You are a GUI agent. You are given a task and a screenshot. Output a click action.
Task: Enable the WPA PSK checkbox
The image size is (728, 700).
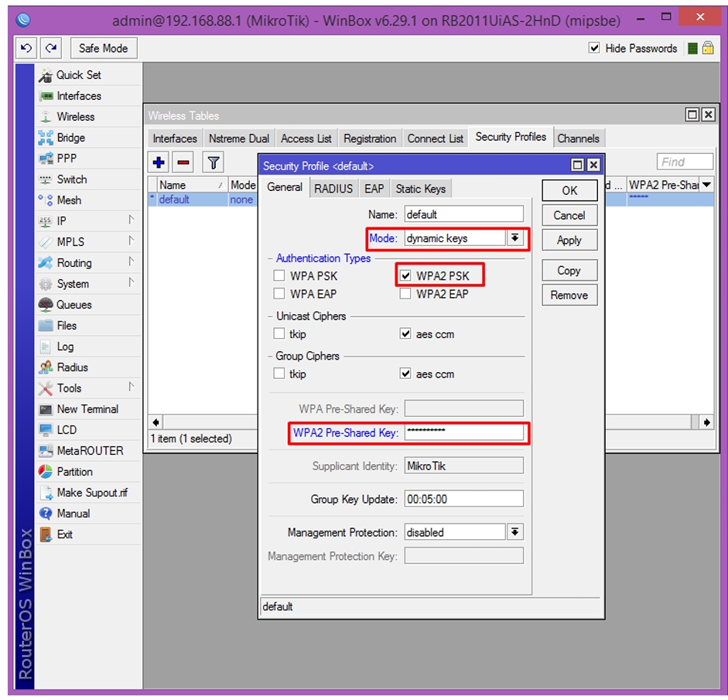[279, 275]
